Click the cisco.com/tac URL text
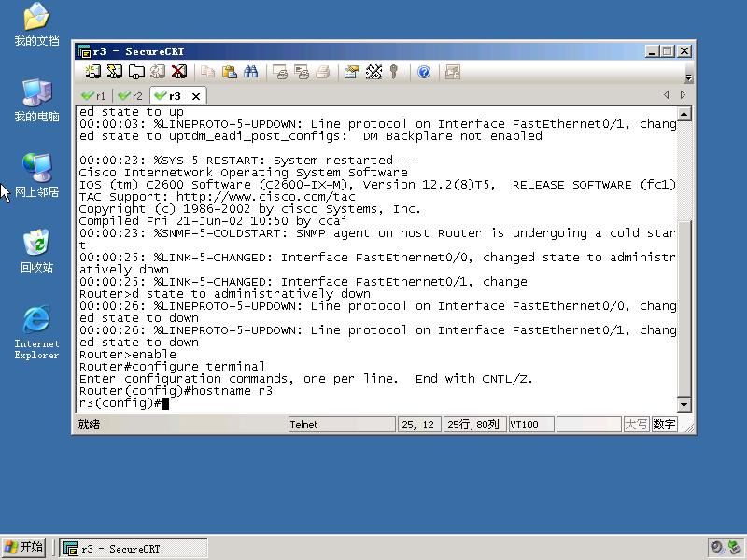The height and width of the screenshot is (560, 747). click(x=266, y=197)
